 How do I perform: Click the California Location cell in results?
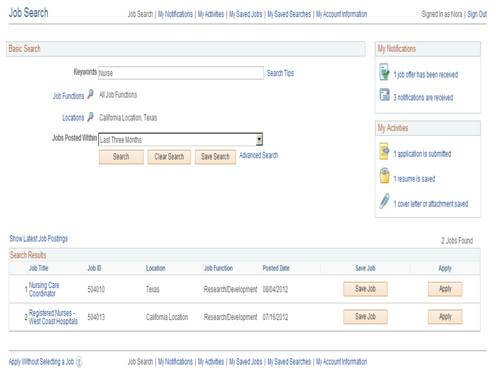pyautogui.click(x=167, y=317)
